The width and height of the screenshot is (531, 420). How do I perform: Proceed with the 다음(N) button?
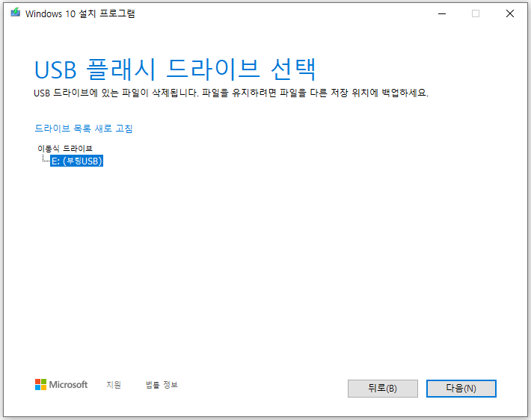[x=461, y=389]
